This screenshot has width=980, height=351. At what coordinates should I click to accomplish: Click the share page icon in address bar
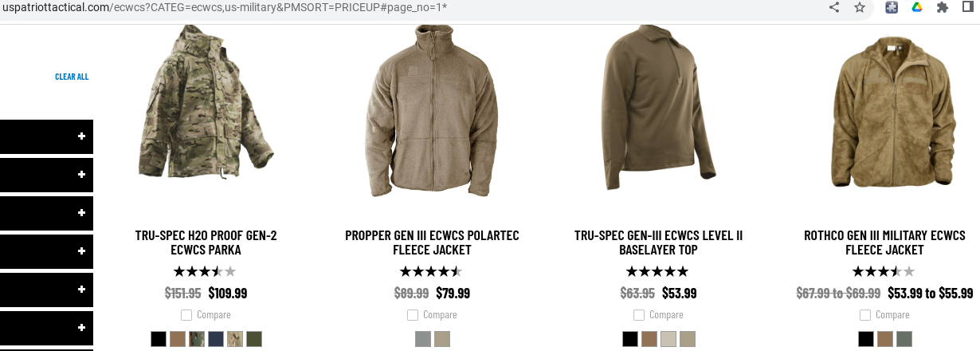(x=834, y=7)
